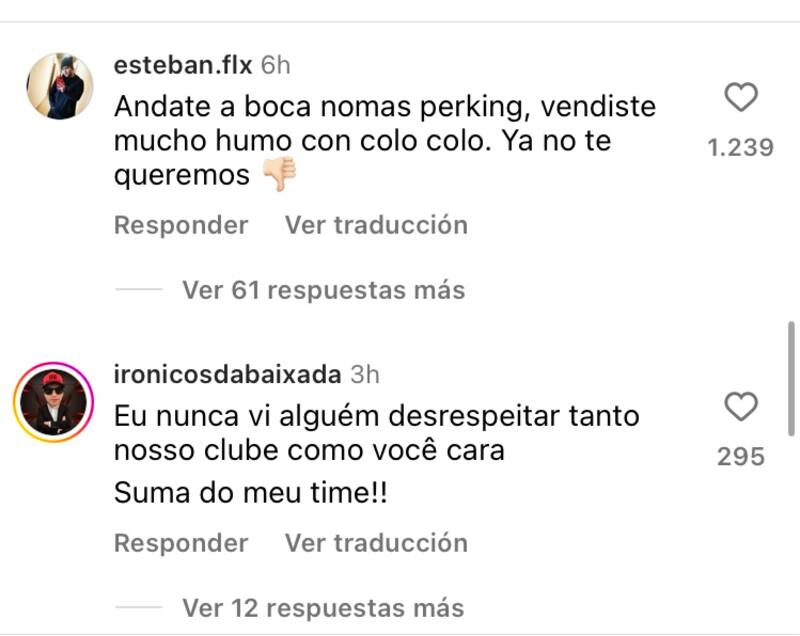Viewport: 800px width, 636px height.
Task: Like esteban.flx's comment with the heart
Action: (x=740, y=98)
